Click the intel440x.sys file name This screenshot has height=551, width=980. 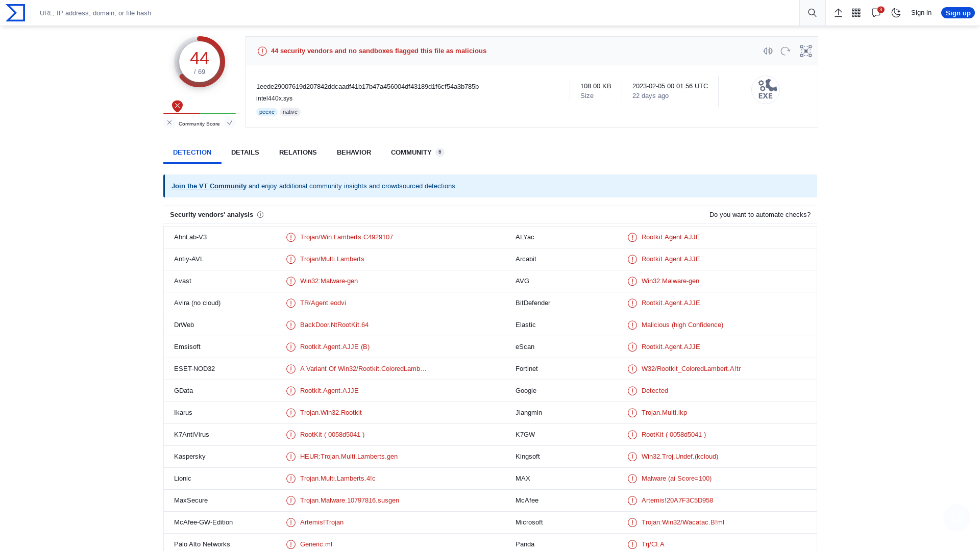[x=274, y=98]
